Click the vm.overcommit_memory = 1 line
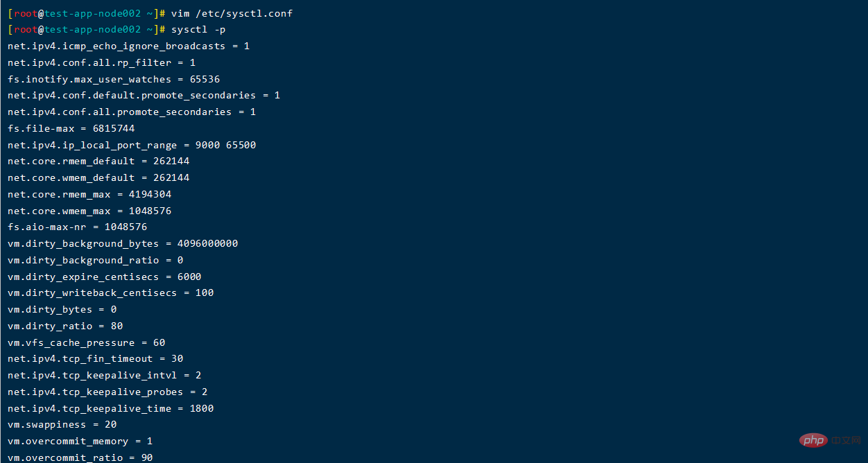The image size is (868, 463). [80, 442]
